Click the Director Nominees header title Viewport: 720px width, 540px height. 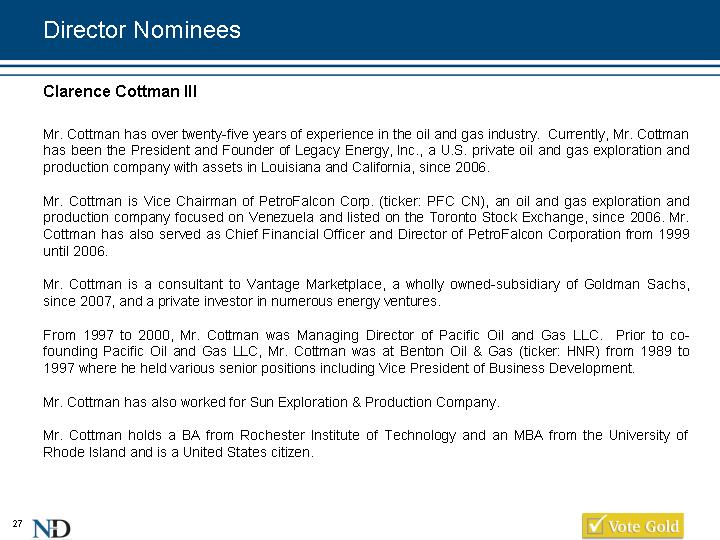[x=142, y=30]
